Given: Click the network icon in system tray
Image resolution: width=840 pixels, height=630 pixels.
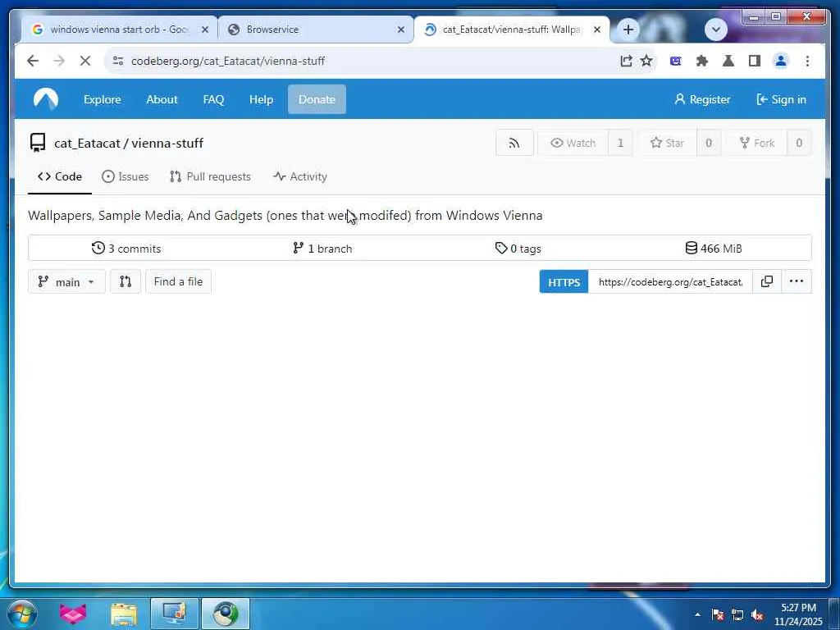Looking at the screenshot, I should [737, 615].
